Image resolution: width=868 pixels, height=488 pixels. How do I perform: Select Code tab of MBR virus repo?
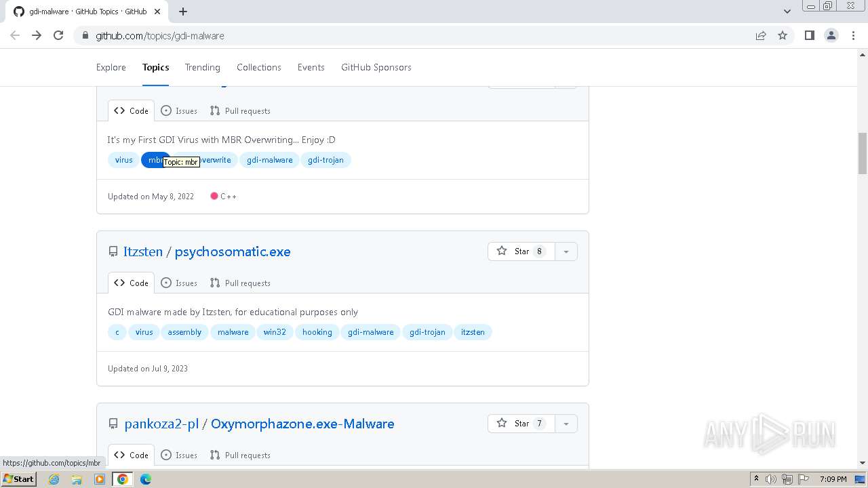pyautogui.click(x=131, y=110)
